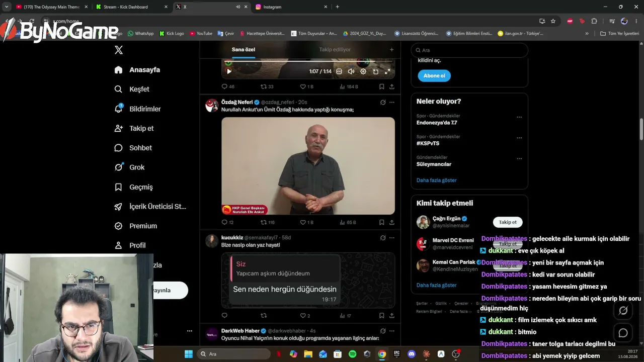Repost the Özdağ Neferi post with 116 reposts
The height and width of the screenshot is (362, 644).
pyautogui.click(x=267, y=222)
